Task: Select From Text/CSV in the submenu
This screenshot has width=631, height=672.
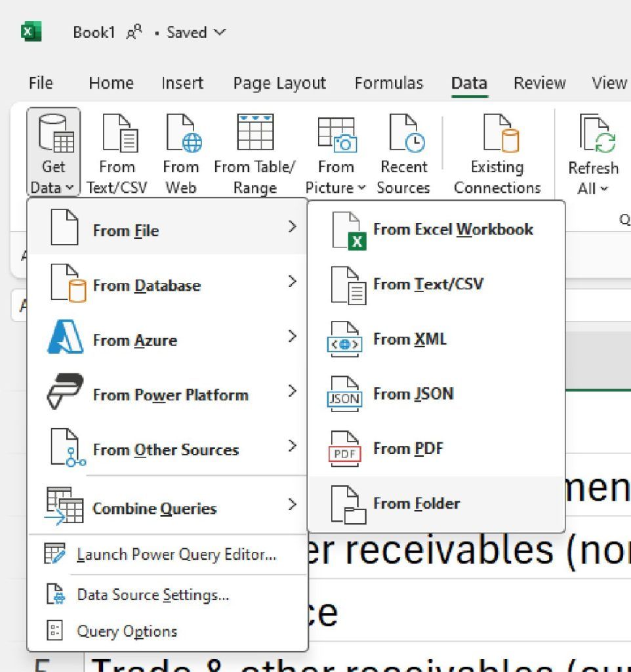Action: 436,285
